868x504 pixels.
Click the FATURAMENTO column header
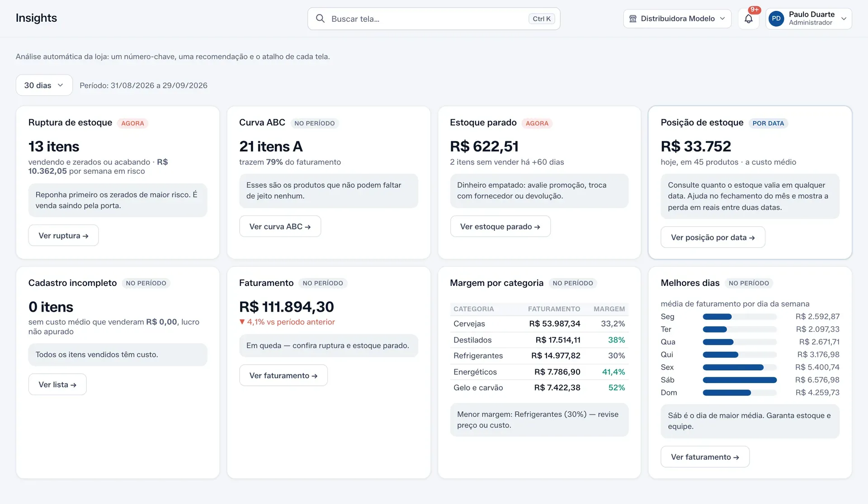[x=554, y=309]
